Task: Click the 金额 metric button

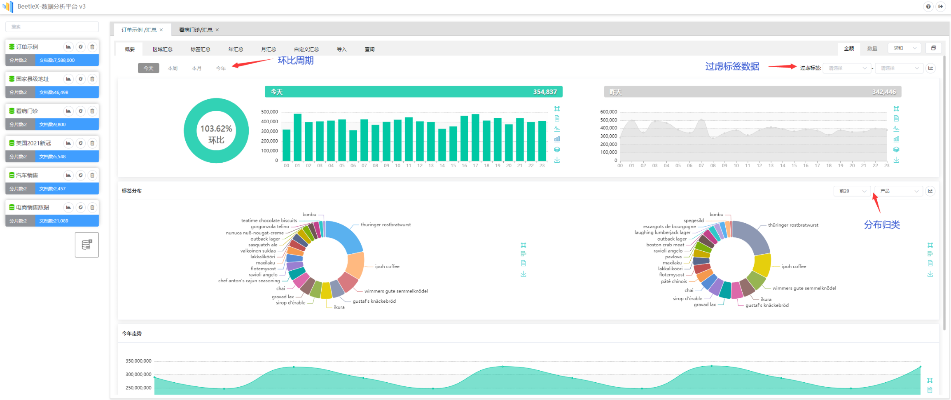Action: pos(849,47)
